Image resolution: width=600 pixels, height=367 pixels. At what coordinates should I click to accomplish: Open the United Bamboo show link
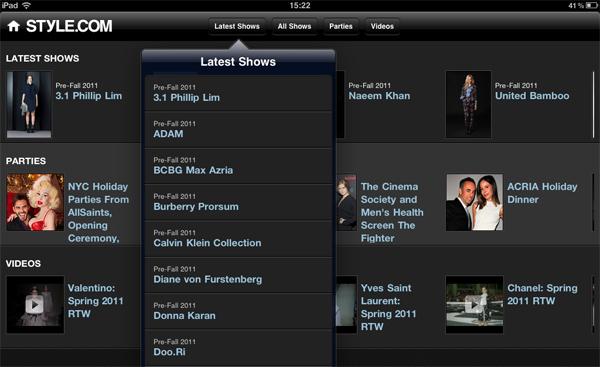[532, 96]
